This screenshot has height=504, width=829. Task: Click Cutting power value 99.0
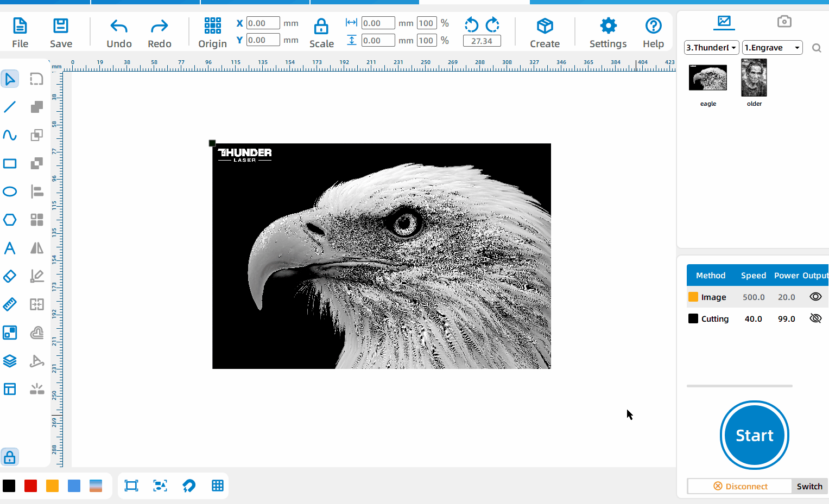click(787, 318)
